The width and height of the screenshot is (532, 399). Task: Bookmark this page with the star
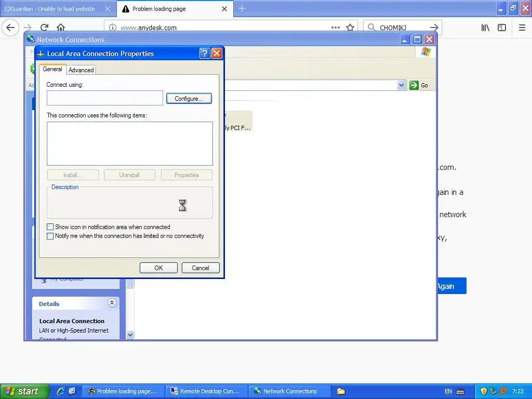click(350, 28)
